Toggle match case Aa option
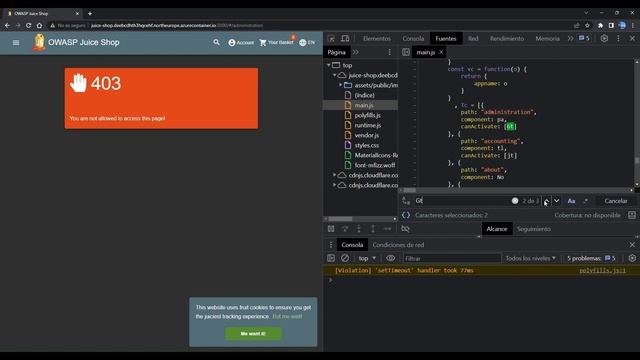This screenshot has height=360, width=640. (x=571, y=201)
